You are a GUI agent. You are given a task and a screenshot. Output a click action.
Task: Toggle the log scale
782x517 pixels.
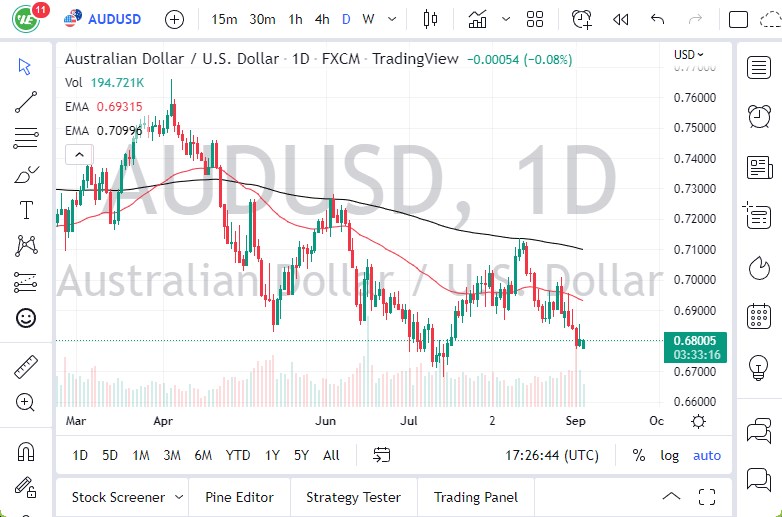point(669,455)
